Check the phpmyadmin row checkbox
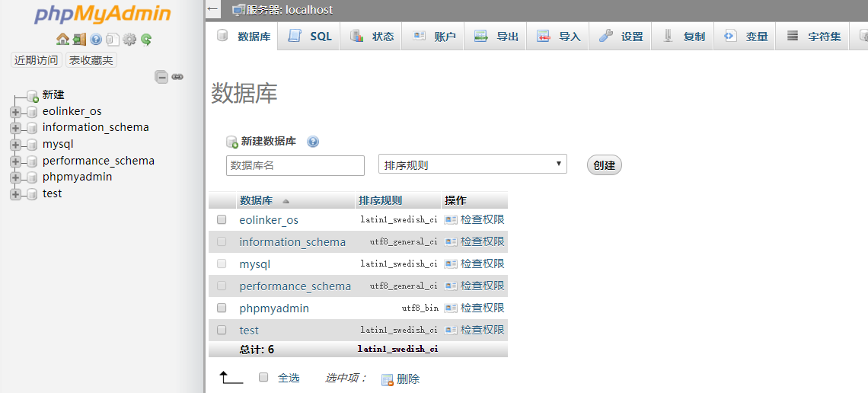The height and width of the screenshot is (393, 868). [222, 307]
